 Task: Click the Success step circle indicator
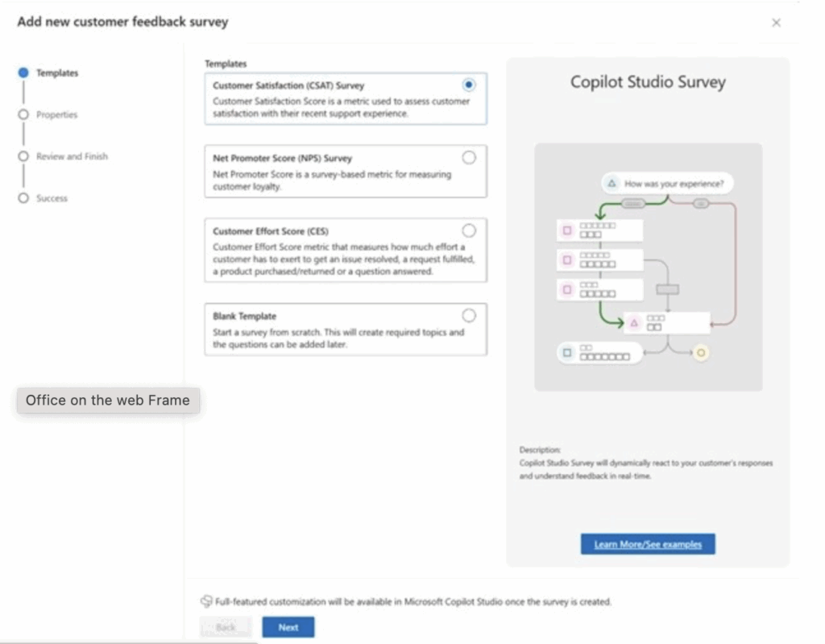click(x=23, y=198)
